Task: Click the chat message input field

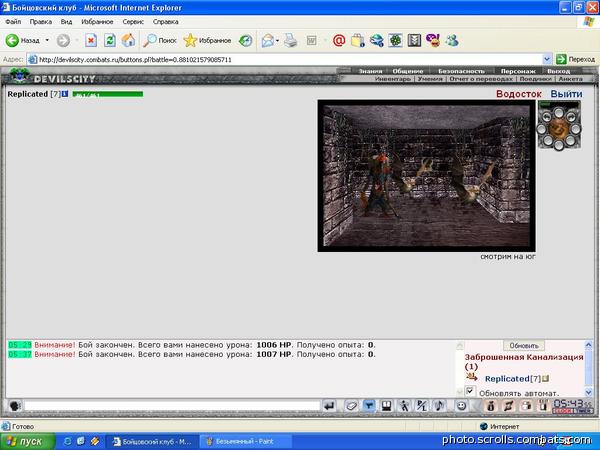Action: click(172, 406)
